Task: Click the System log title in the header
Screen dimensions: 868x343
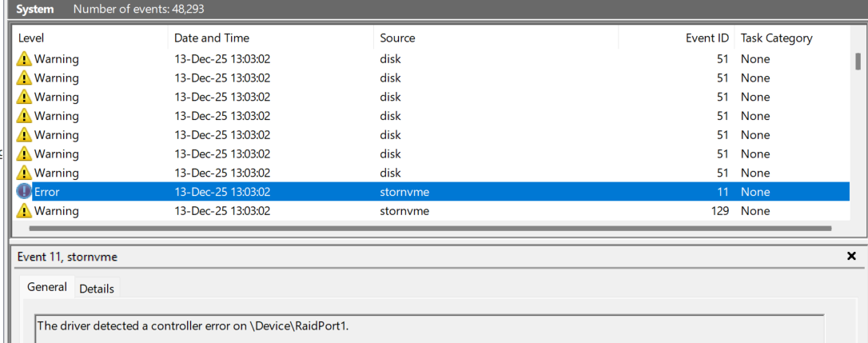Action: pos(35,10)
